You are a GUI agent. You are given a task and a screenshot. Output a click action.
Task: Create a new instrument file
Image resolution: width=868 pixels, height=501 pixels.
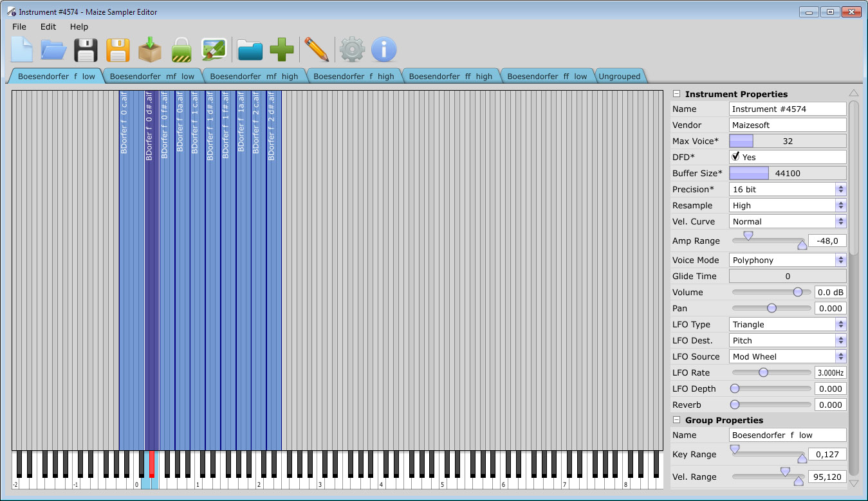point(21,49)
